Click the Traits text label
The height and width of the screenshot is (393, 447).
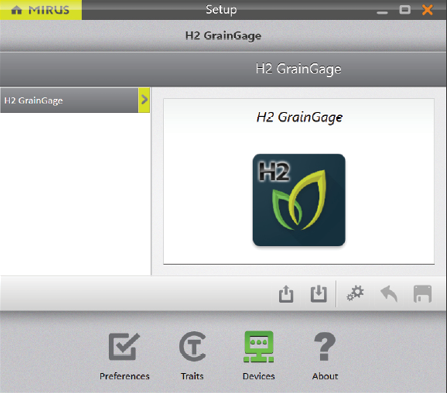coord(192,376)
